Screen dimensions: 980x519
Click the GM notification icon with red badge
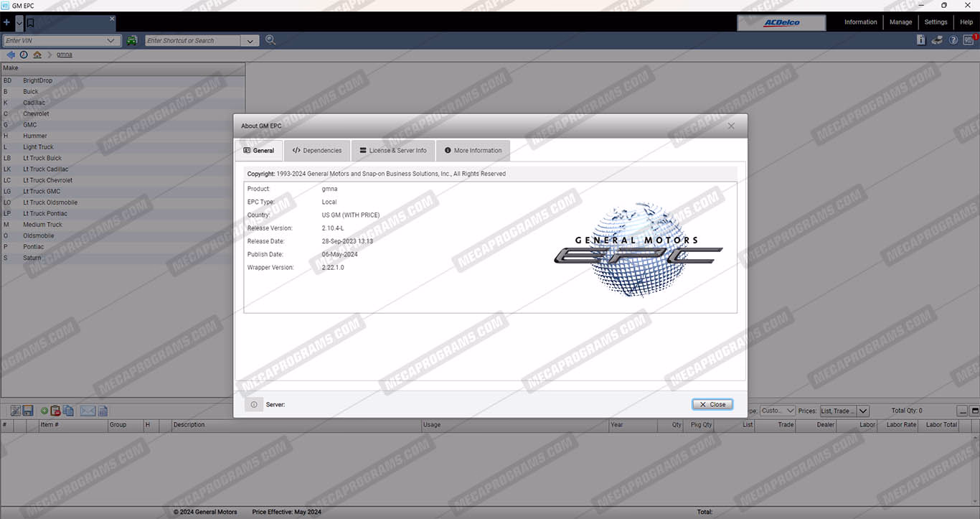[969, 40]
